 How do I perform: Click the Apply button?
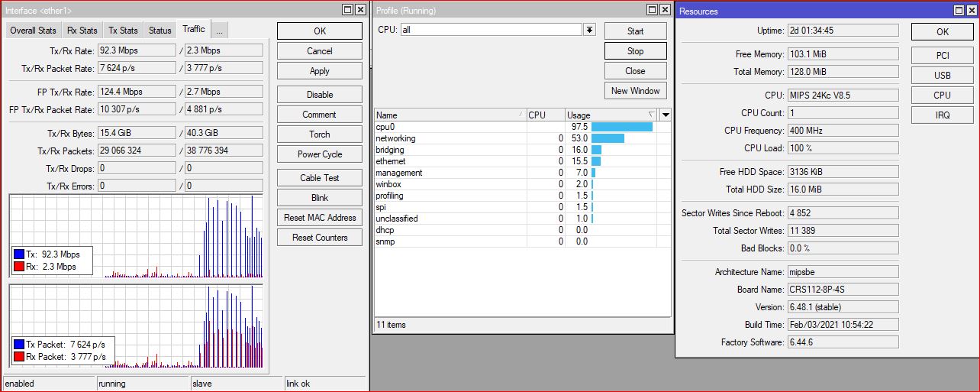click(x=320, y=71)
